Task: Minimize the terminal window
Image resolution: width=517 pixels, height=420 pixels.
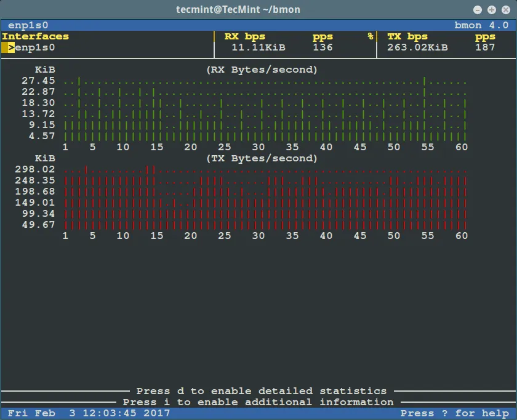Action: click(478, 10)
